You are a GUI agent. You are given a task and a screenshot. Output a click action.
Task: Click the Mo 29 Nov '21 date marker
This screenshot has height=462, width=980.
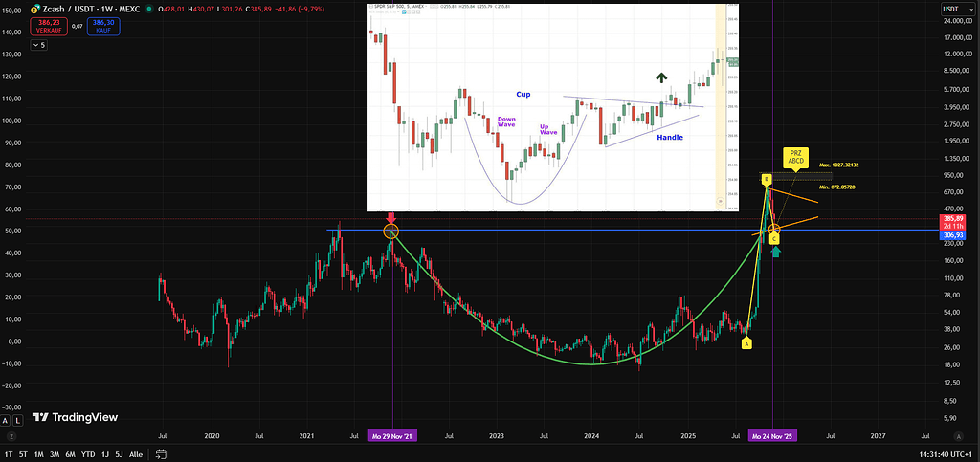click(x=392, y=435)
